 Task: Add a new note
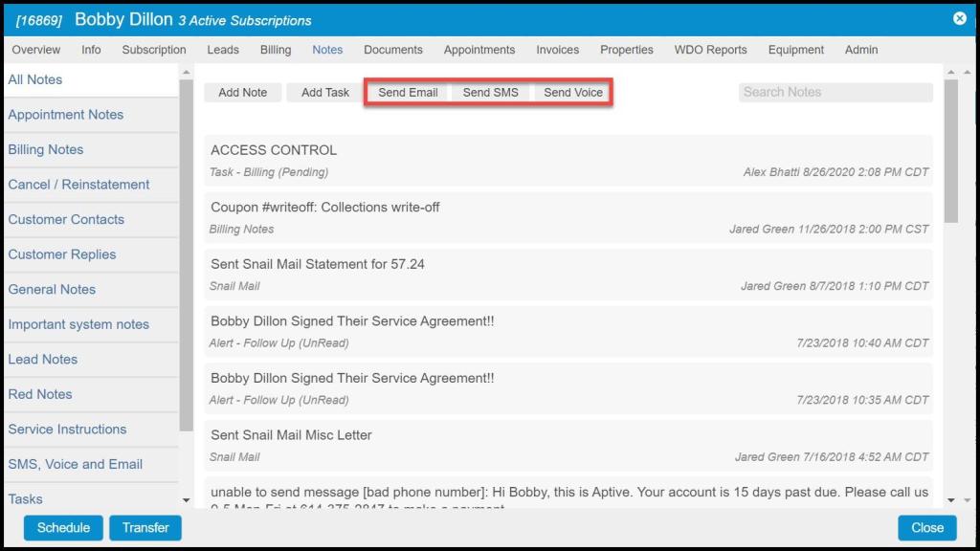(x=242, y=93)
